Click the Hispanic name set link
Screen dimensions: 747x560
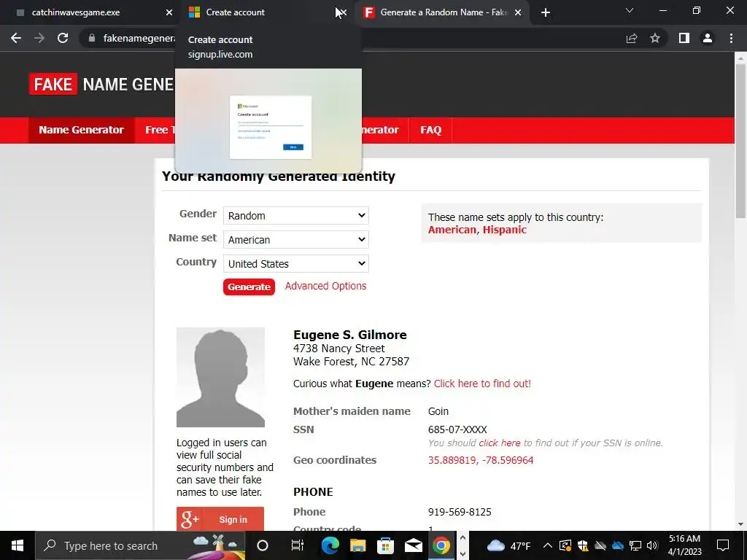(505, 230)
